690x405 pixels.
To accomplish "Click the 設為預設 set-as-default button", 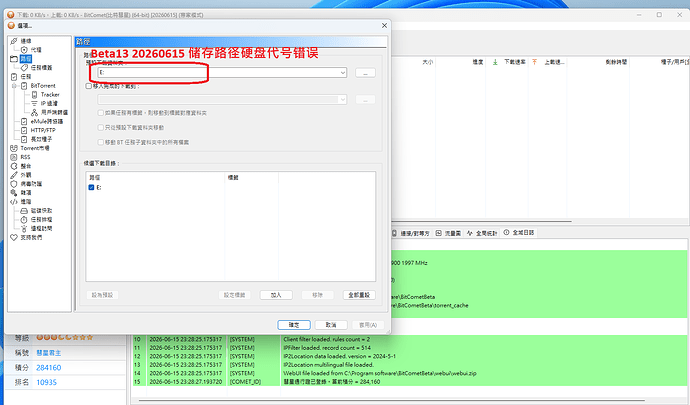I will pyautogui.click(x=103, y=295).
